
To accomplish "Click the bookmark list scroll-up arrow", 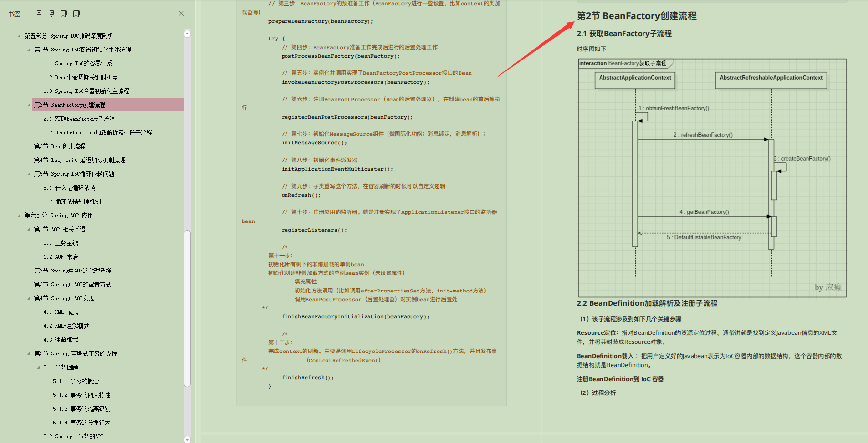I will [187, 34].
